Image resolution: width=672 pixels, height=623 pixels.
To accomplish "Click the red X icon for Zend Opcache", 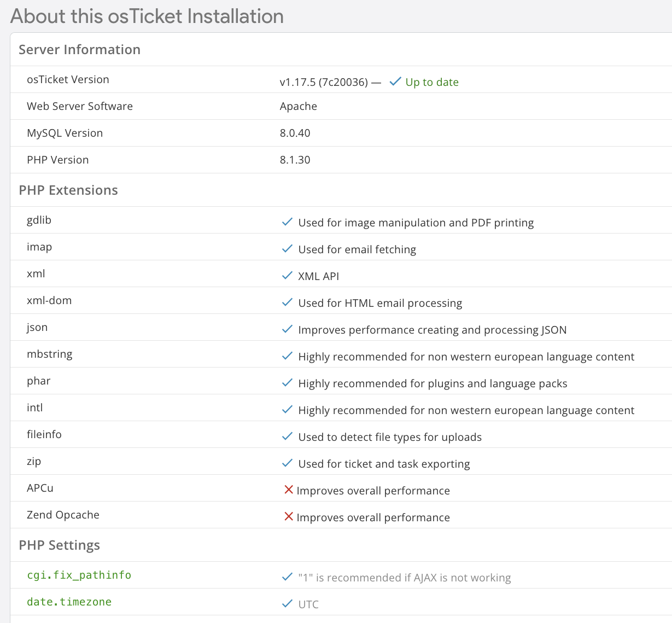I will point(289,516).
